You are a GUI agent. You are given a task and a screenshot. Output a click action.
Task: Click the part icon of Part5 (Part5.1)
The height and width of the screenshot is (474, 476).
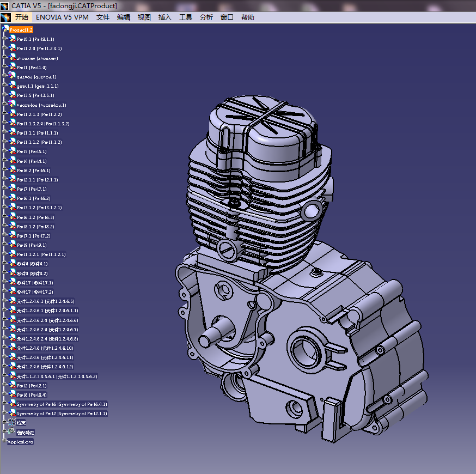tap(12, 150)
